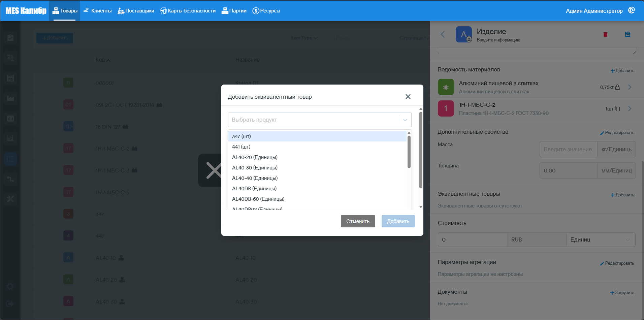This screenshot has width=644, height=320.
Task: Close the add equivalent product dialog
Action: click(x=408, y=97)
